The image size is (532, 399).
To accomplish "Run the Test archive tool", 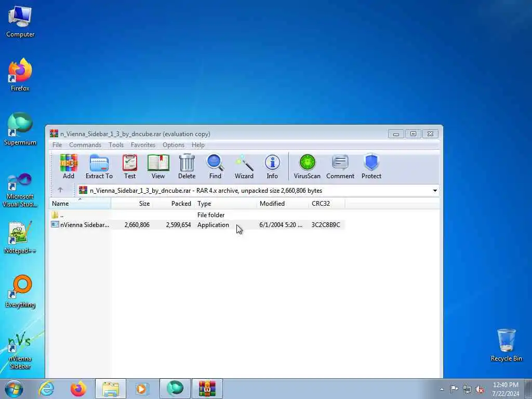I will [x=129, y=166].
